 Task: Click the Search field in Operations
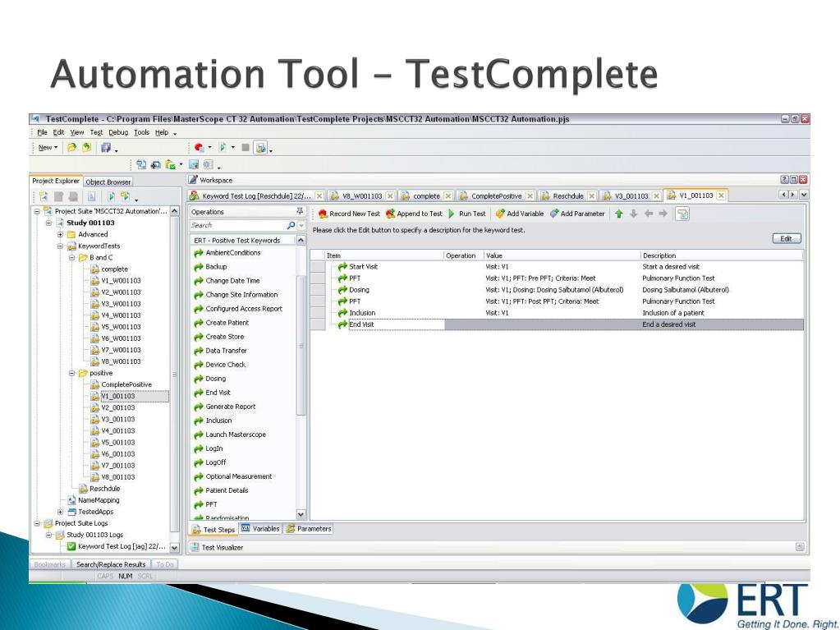pyautogui.click(x=238, y=226)
